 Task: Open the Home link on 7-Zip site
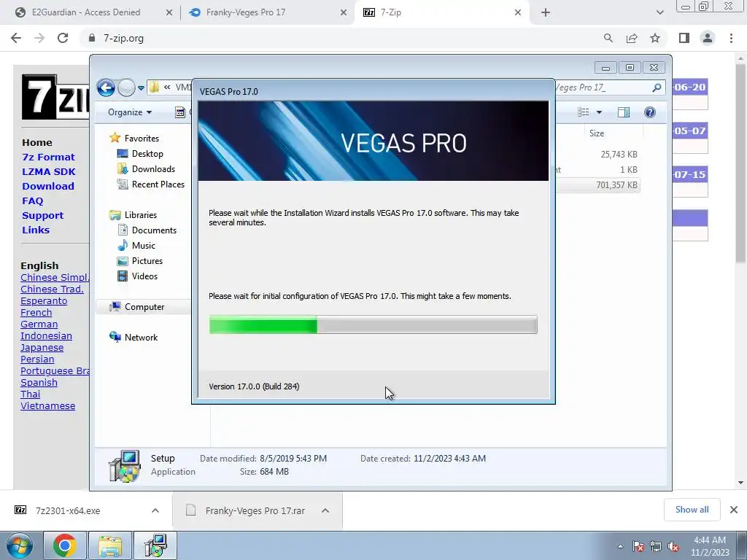click(x=37, y=142)
